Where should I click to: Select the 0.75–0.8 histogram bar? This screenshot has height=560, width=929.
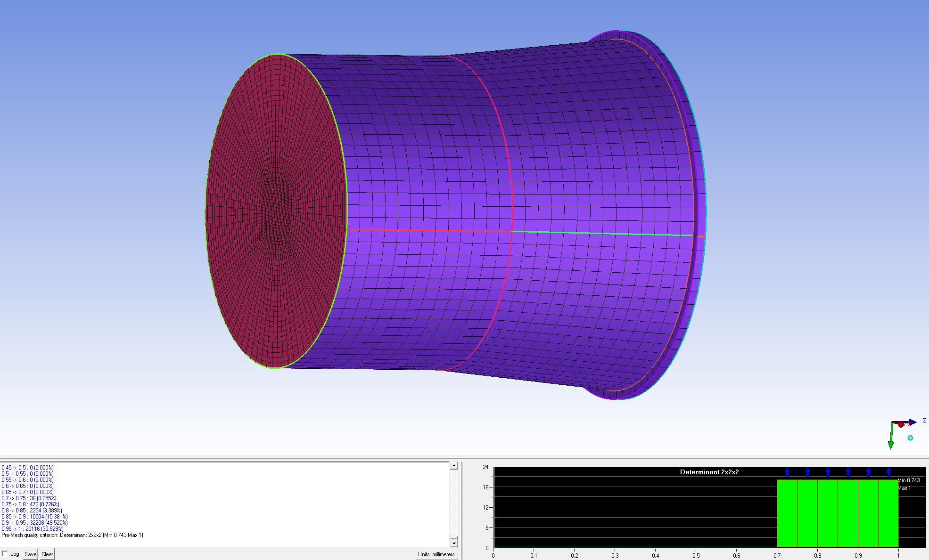point(807,513)
